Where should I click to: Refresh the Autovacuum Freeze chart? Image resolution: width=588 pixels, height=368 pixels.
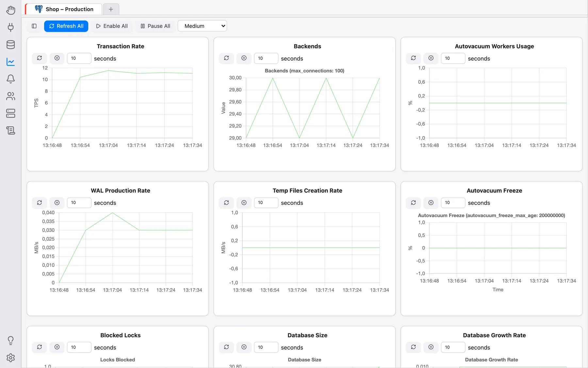pyautogui.click(x=413, y=203)
